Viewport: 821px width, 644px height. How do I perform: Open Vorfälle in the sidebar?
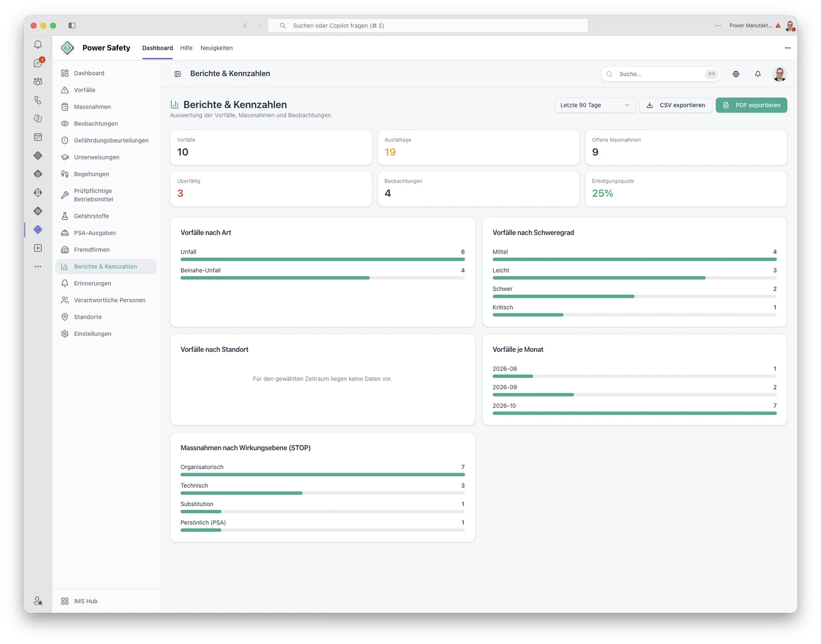point(106,90)
